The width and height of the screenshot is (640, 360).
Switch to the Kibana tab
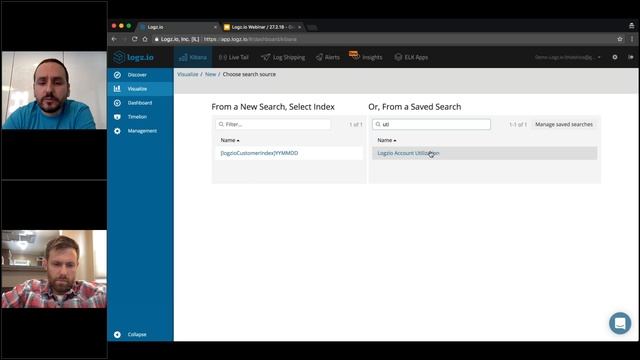[x=193, y=57]
